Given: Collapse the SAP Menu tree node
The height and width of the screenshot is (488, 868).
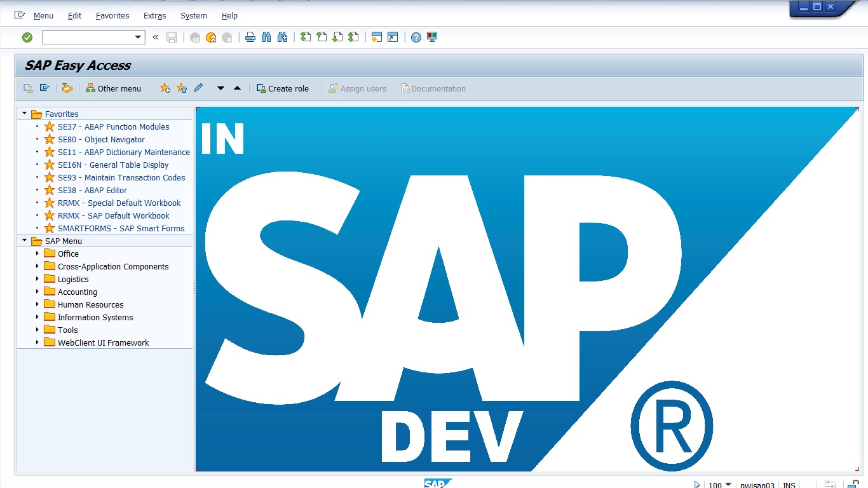Looking at the screenshot, I should (x=24, y=241).
